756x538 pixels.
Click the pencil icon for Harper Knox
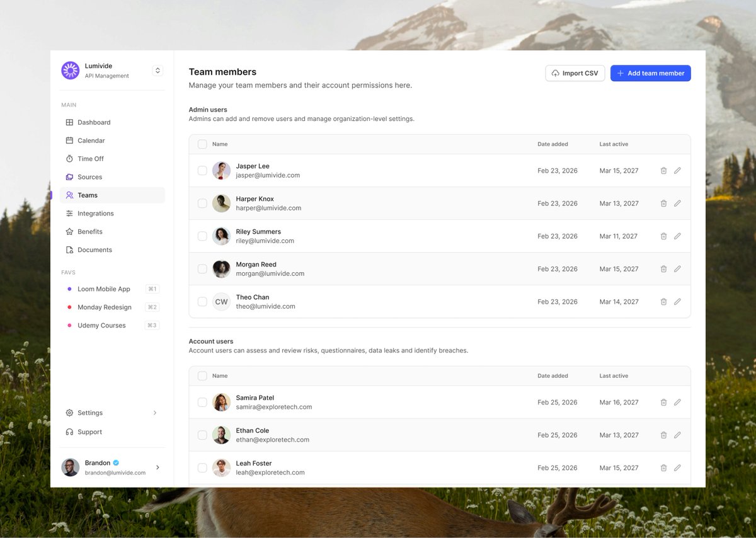click(677, 203)
